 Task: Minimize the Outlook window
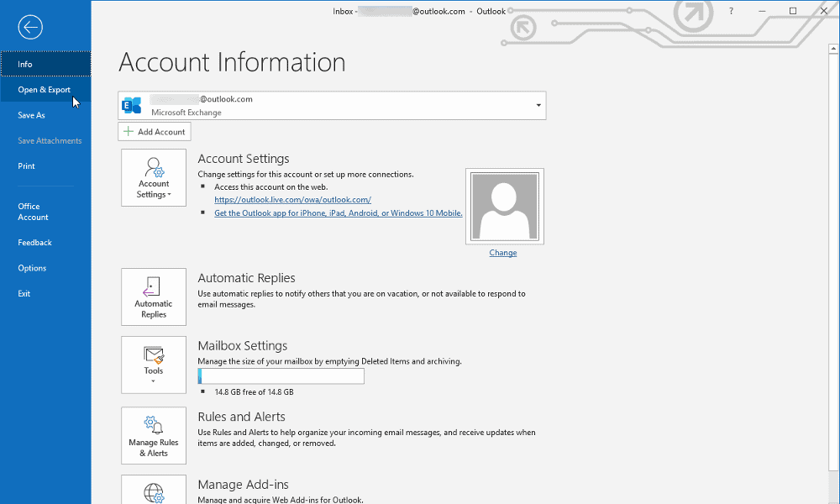click(762, 11)
